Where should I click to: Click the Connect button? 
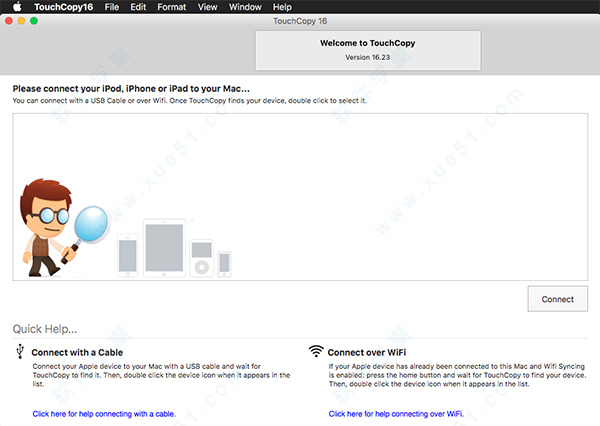[x=558, y=299]
